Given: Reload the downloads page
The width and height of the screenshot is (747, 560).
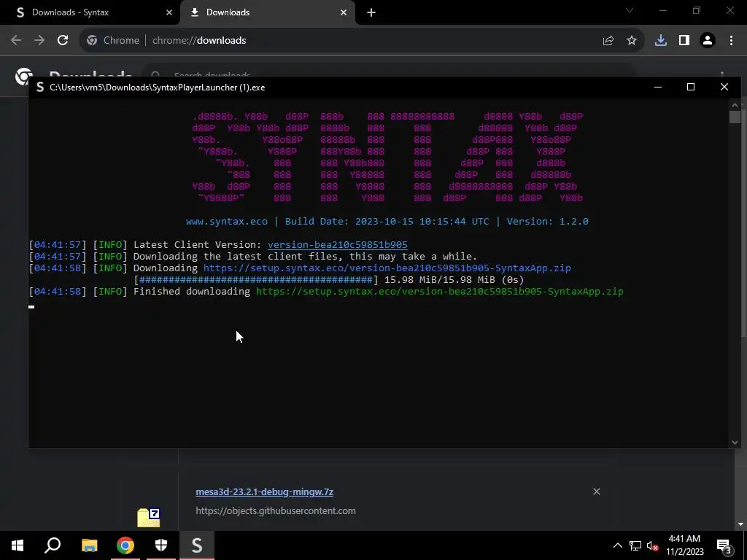Looking at the screenshot, I should pyautogui.click(x=63, y=41).
